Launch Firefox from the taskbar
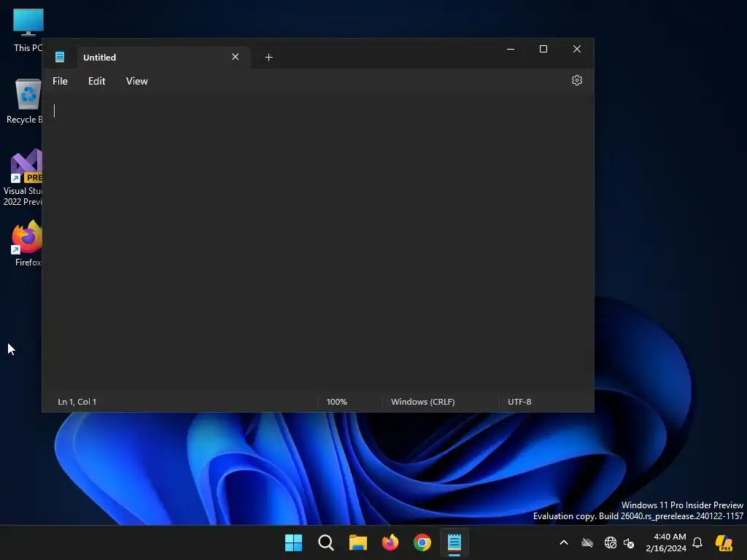 [x=390, y=542]
